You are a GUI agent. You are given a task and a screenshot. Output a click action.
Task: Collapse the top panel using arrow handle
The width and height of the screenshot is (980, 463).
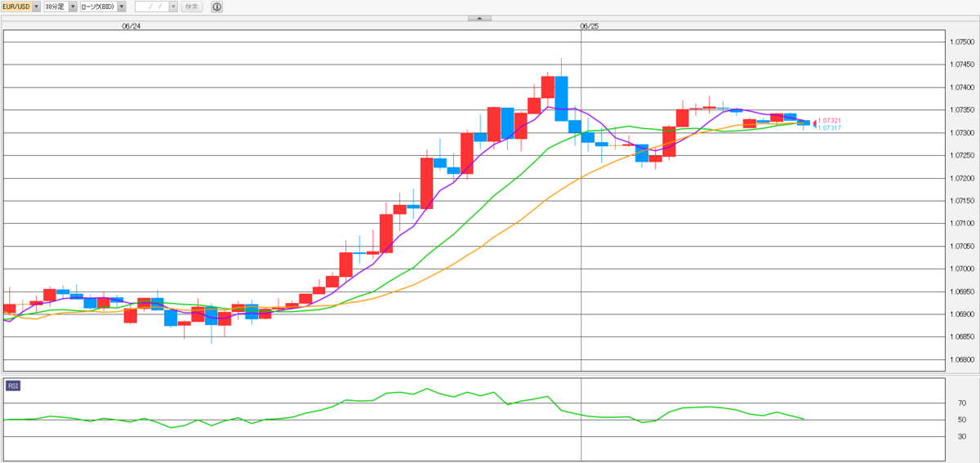[479, 17]
